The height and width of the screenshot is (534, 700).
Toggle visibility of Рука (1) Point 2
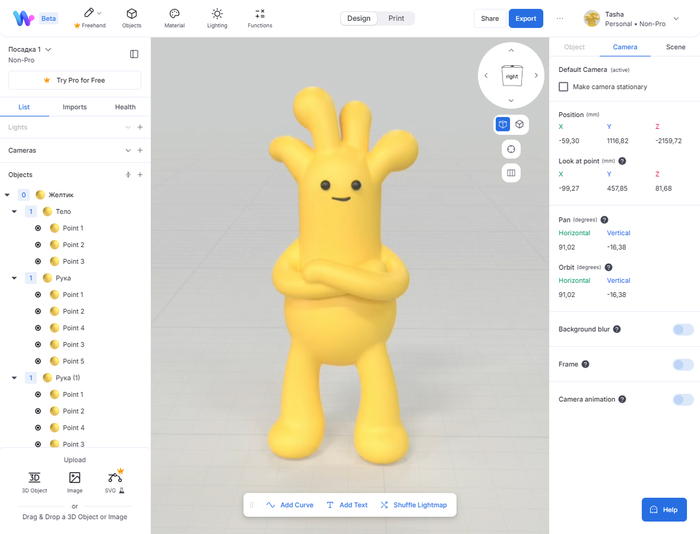pos(38,411)
